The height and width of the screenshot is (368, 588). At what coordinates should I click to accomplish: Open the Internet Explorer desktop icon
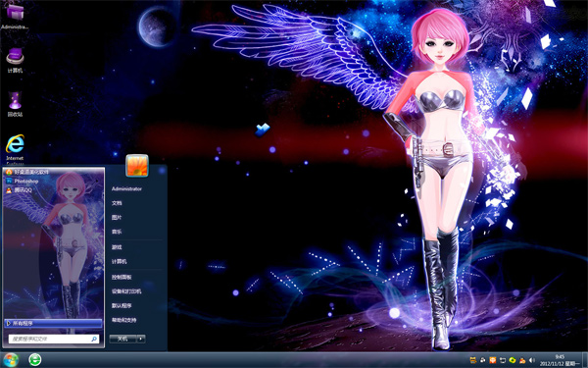pyautogui.click(x=15, y=149)
